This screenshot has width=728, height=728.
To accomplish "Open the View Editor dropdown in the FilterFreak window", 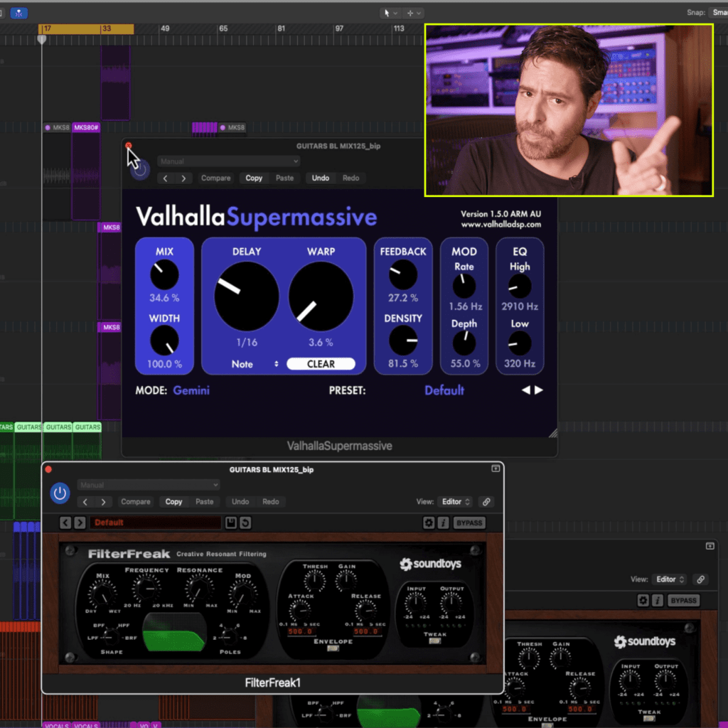I will [454, 501].
